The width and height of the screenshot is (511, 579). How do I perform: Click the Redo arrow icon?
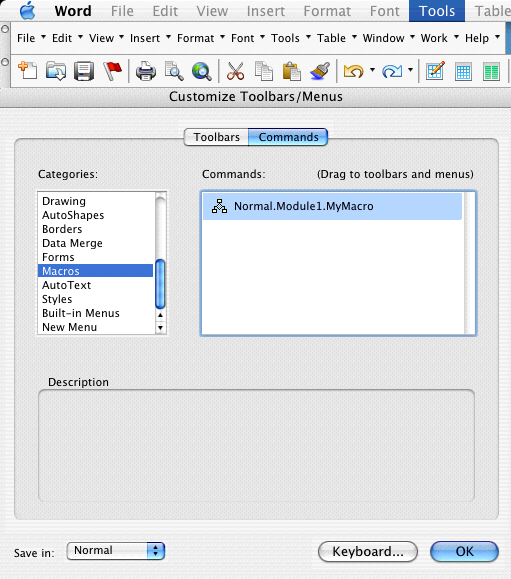click(392, 71)
